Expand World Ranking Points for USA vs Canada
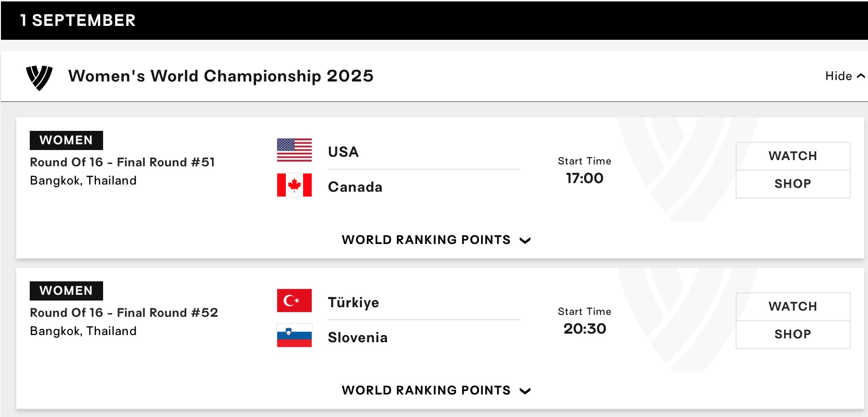868x417 pixels. pos(435,240)
